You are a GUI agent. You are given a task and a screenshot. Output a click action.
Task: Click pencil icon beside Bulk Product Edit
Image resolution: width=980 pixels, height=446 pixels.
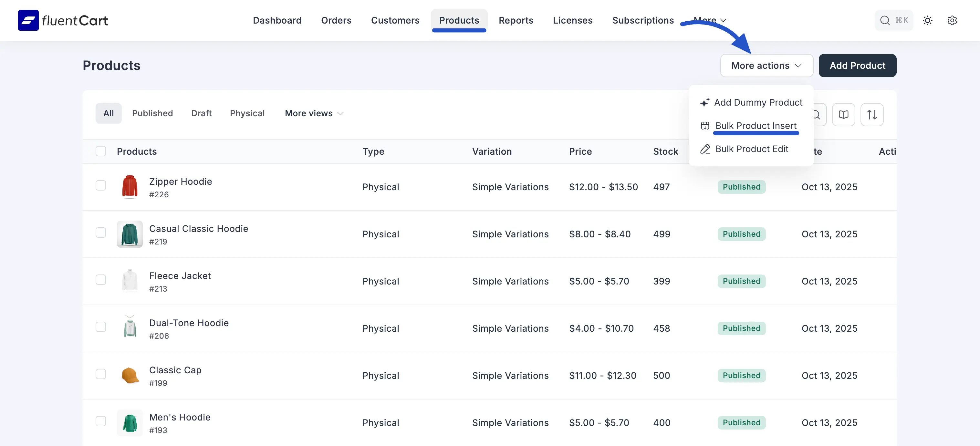tap(705, 149)
